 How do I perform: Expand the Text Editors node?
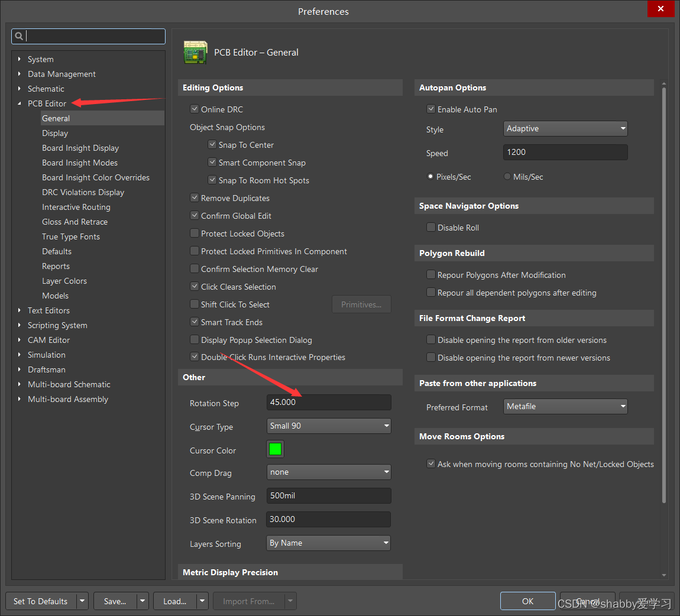pyautogui.click(x=19, y=310)
